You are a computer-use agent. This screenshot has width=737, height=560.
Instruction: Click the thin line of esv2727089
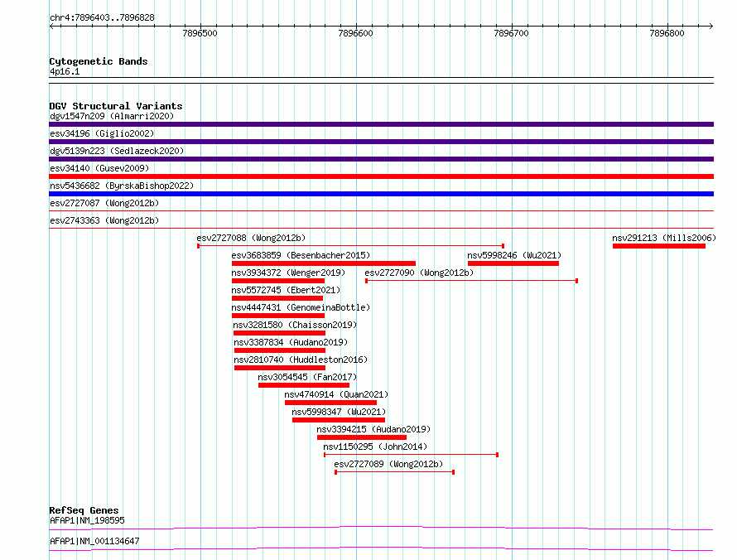click(x=394, y=472)
